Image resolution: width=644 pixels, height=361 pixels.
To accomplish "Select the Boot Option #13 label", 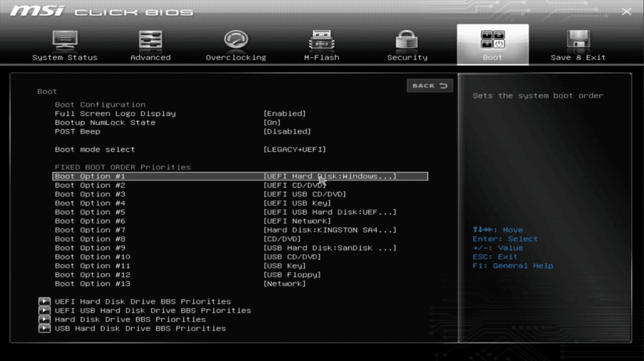I will 92,284.
